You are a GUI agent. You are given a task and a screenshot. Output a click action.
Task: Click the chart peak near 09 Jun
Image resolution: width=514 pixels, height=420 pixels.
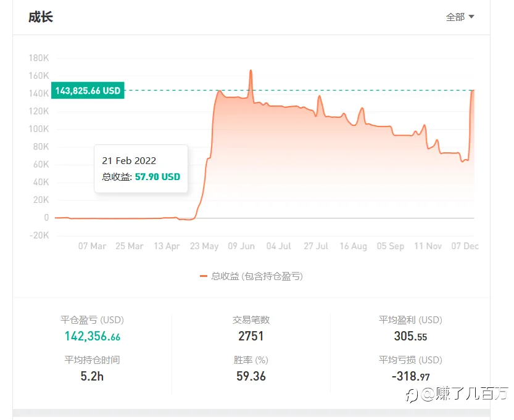click(x=251, y=70)
